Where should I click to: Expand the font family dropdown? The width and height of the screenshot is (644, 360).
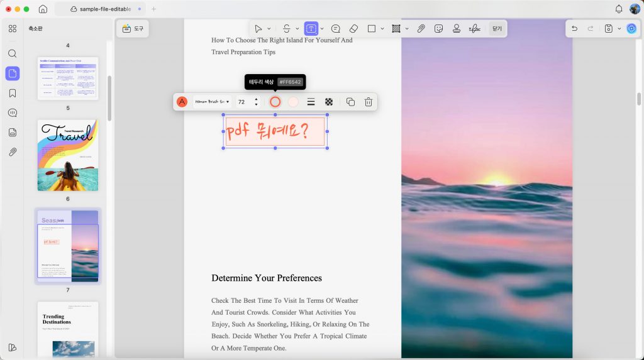pos(213,102)
